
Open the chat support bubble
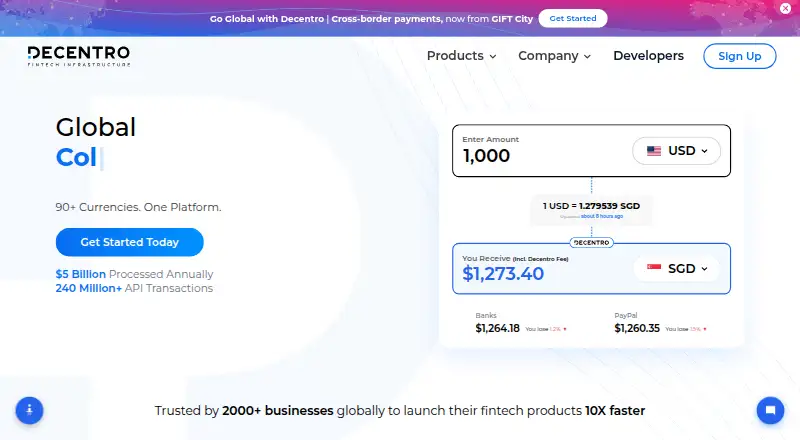coord(770,410)
